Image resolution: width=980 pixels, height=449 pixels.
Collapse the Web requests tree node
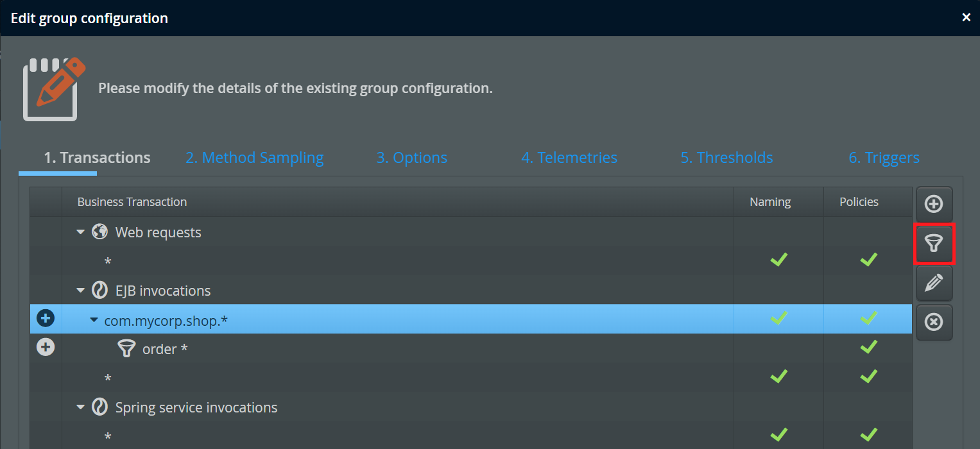coord(81,232)
